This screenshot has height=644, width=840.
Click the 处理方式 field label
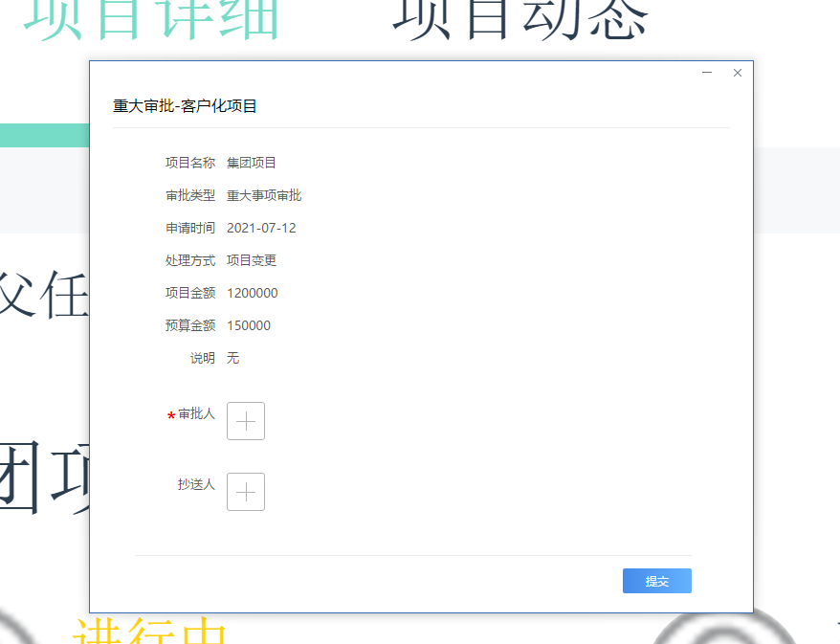pos(190,260)
